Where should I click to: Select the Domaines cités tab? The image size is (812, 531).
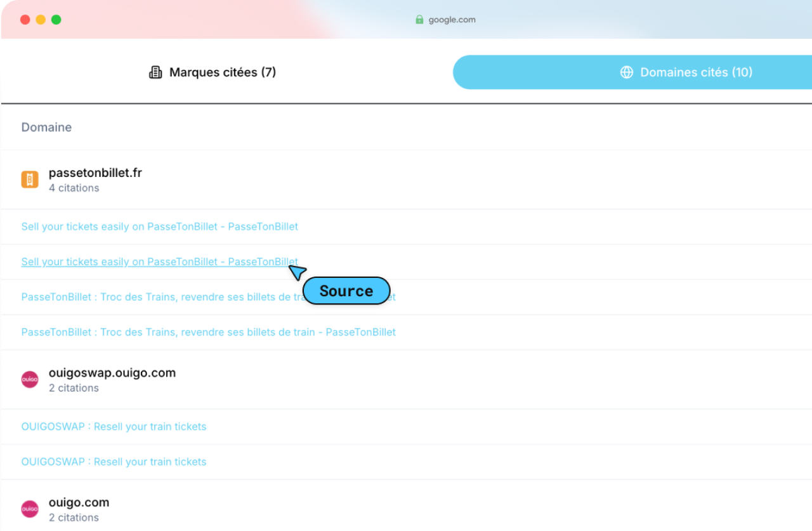[x=685, y=72]
